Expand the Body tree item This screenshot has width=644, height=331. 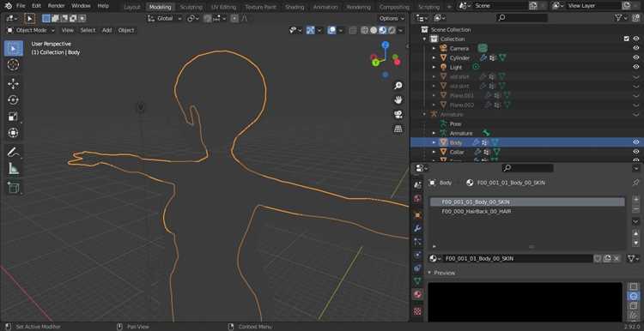pos(434,142)
